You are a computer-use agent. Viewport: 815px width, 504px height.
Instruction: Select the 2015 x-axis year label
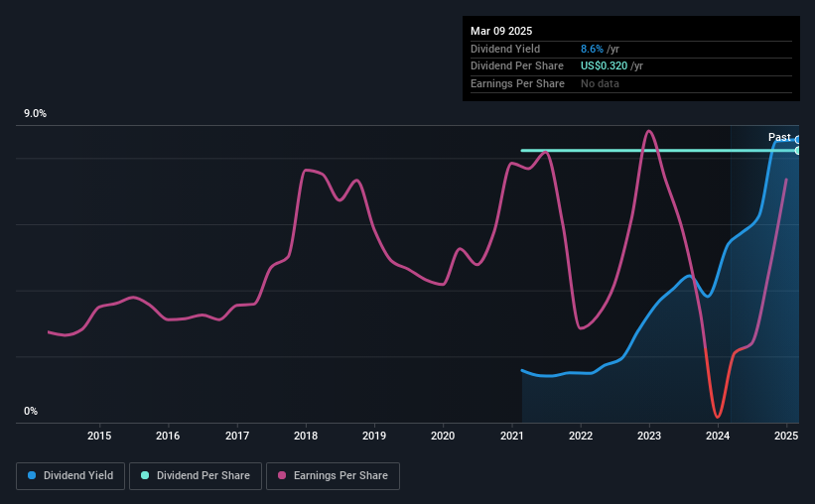(99, 436)
